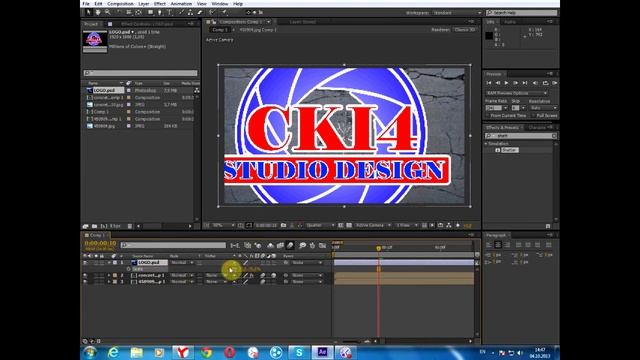The image size is (640, 360).
Task: Enable Full Screen preview checkbox
Action: pos(534,116)
